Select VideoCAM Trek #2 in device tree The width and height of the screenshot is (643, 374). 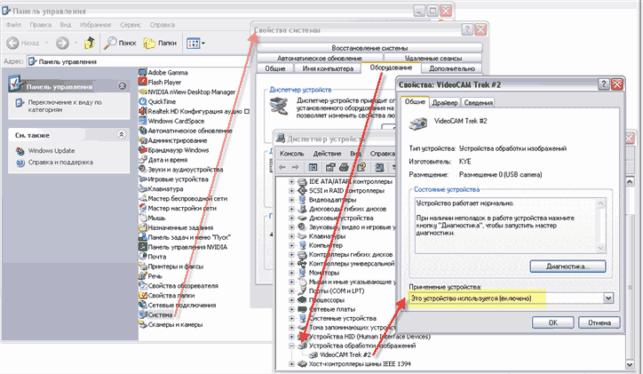345,355
